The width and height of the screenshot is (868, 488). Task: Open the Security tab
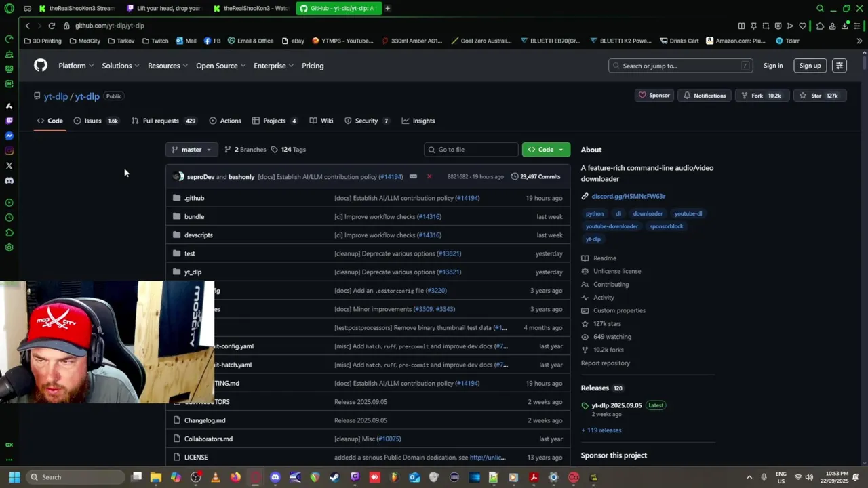click(x=367, y=121)
